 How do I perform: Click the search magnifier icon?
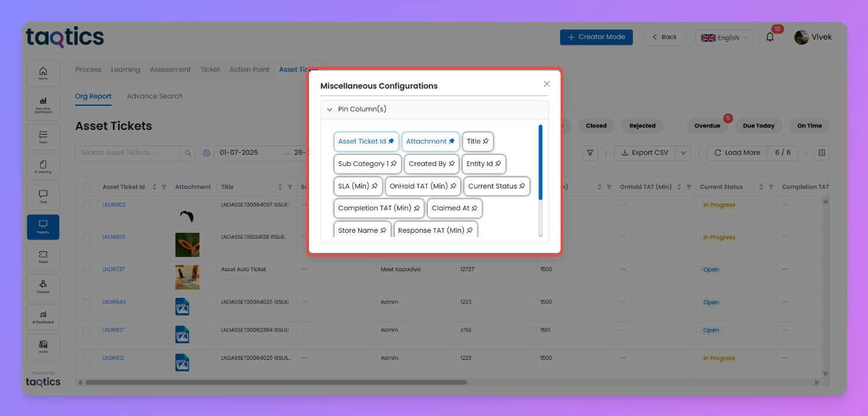[188, 152]
